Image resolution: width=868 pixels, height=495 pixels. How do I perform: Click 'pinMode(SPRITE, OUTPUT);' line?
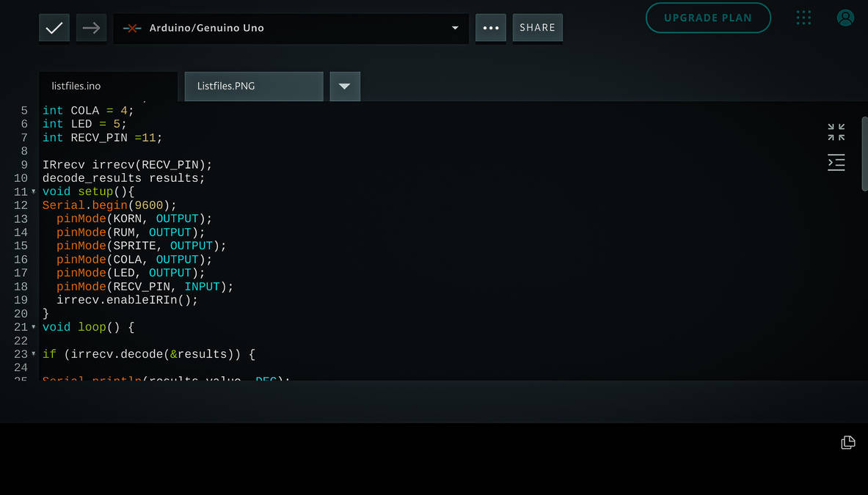141,246
